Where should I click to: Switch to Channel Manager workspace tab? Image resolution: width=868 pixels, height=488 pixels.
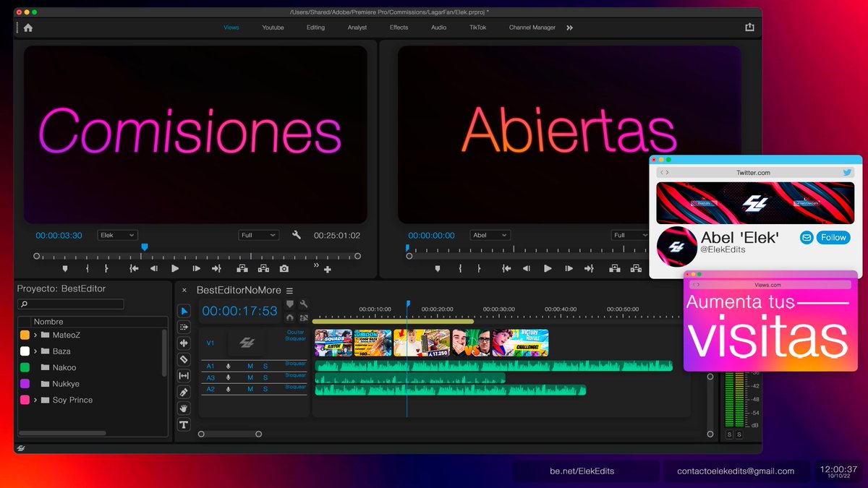(532, 27)
